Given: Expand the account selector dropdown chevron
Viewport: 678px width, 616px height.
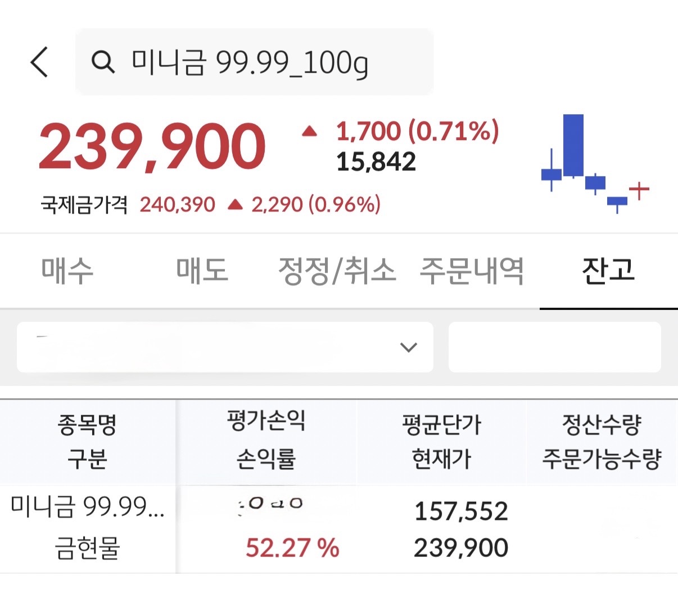Looking at the screenshot, I should (408, 347).
